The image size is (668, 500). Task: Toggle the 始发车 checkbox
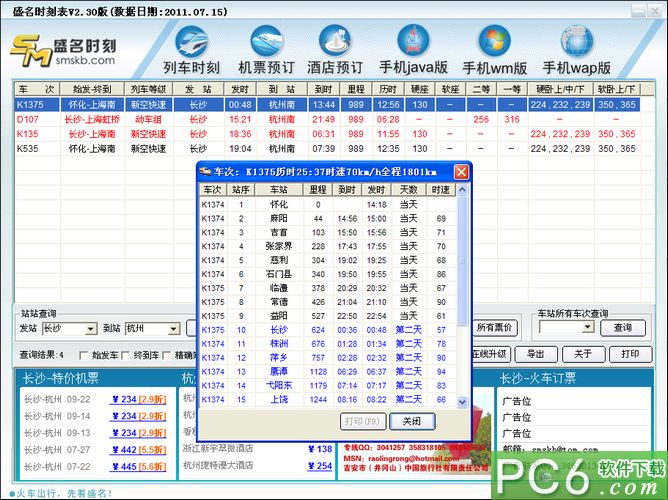point(84,355)
